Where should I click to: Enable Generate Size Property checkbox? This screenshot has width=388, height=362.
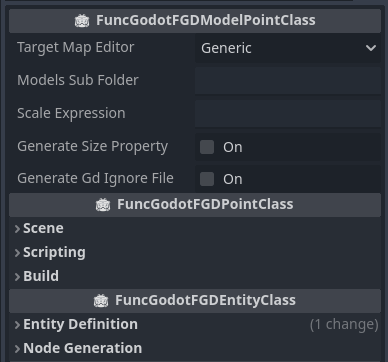[x=207, y=147]
